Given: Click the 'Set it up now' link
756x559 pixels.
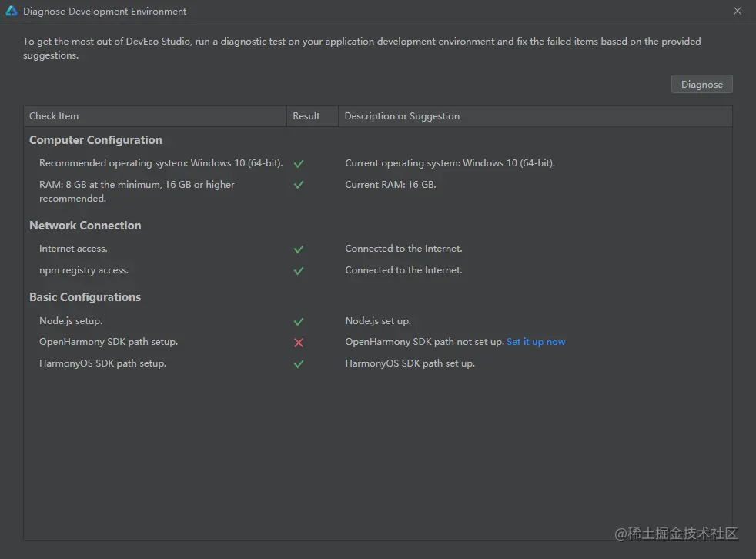Looking at the screenshot, I should 536,342.
